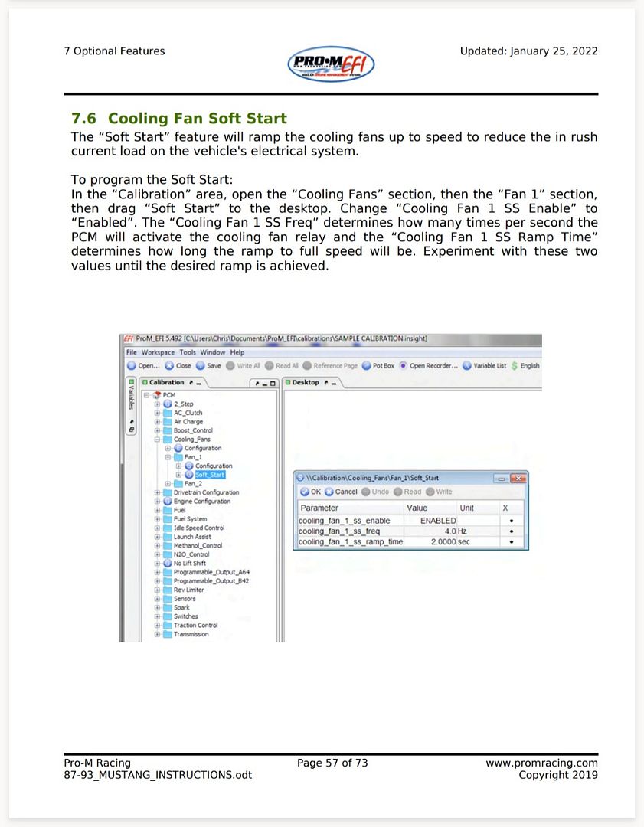The width and height of the screenshot is (644, 827).
Task: Click the ProM EFI logo in page header
Action: click(x=332, y=64)
